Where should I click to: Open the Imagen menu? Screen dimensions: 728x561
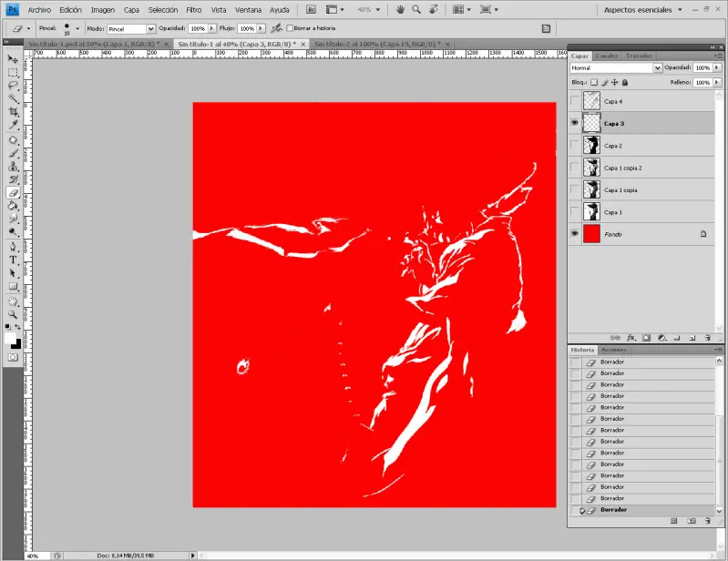[103, 10]
